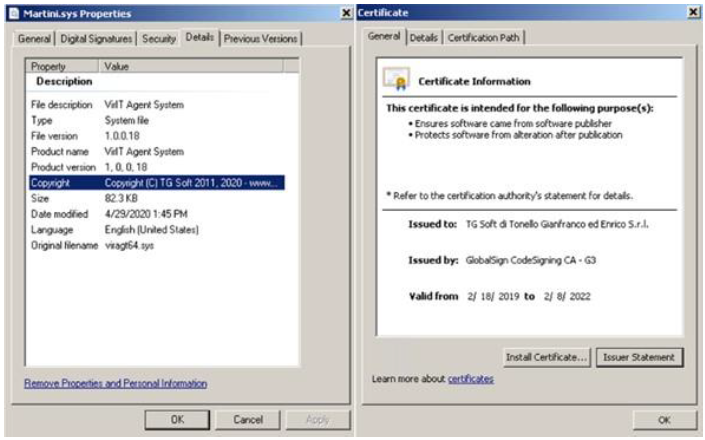Switch to the Certification Path tab
Viewport: 705px width, 440px height.
click(x=484, y=38)
